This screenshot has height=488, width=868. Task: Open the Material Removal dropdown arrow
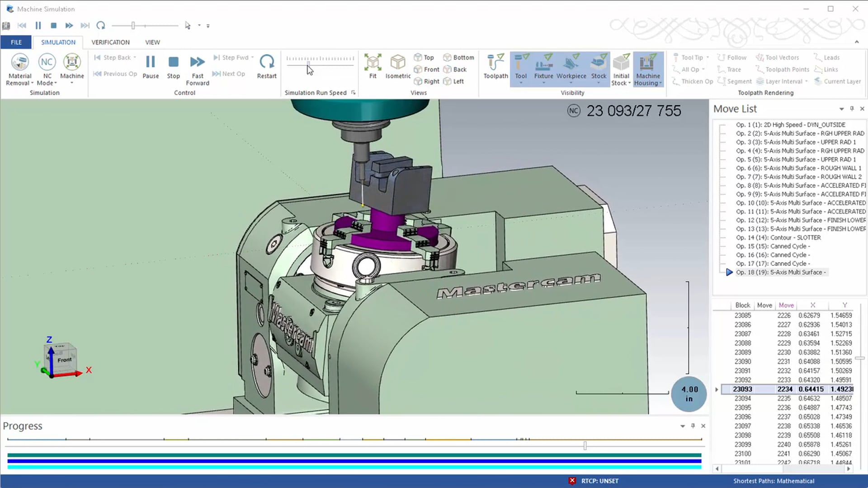click(33, 83)
